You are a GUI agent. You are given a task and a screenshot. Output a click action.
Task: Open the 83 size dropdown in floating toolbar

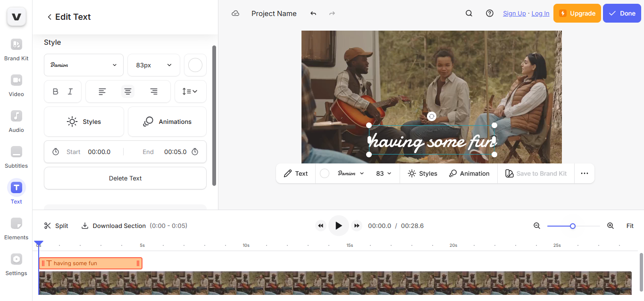384,173
